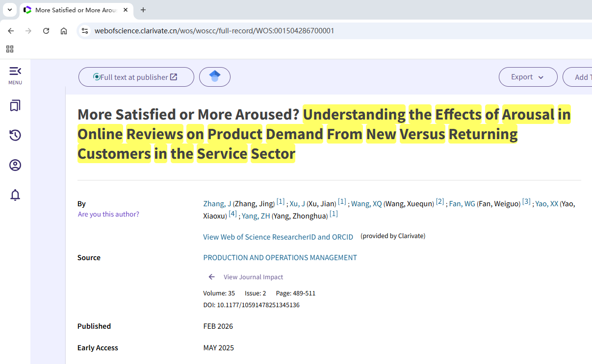Open a new browser tab

(x=143, y=10)
